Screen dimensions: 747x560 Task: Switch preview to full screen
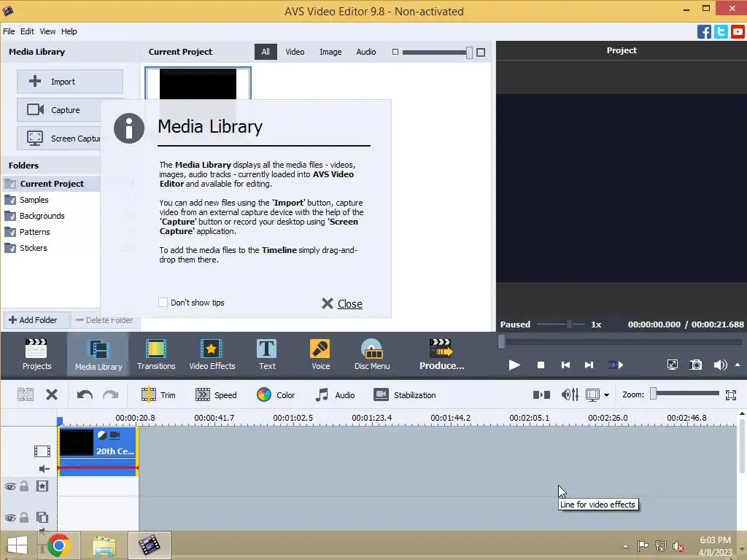[x=672, y=365]
